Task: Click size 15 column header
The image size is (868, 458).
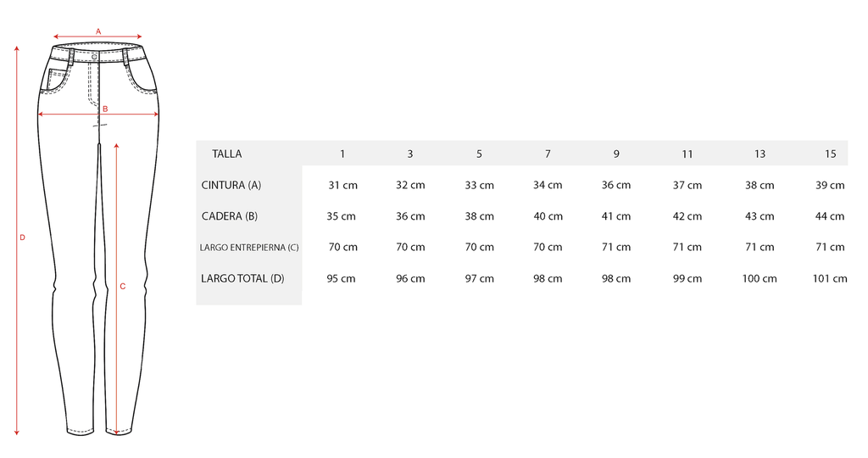Action: pos(831,154)
